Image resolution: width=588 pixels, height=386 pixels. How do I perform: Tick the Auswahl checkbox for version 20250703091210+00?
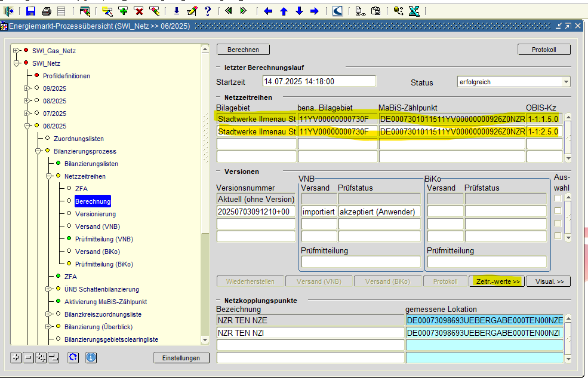click(x=558, y=211)
